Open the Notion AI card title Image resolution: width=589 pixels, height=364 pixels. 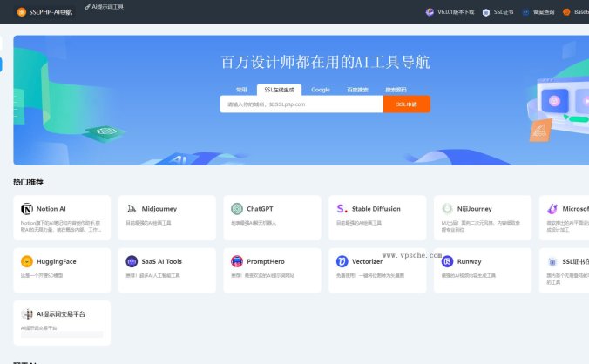click(x=51, y=209)
